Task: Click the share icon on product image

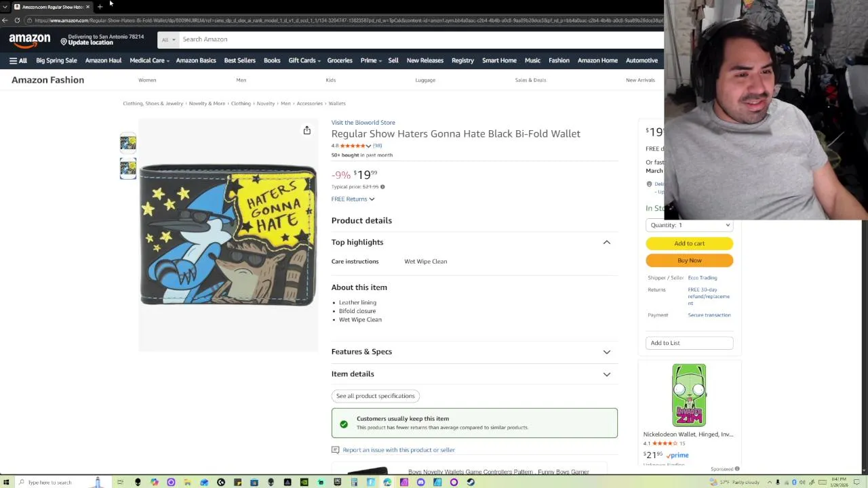Action: coord(307,130)
